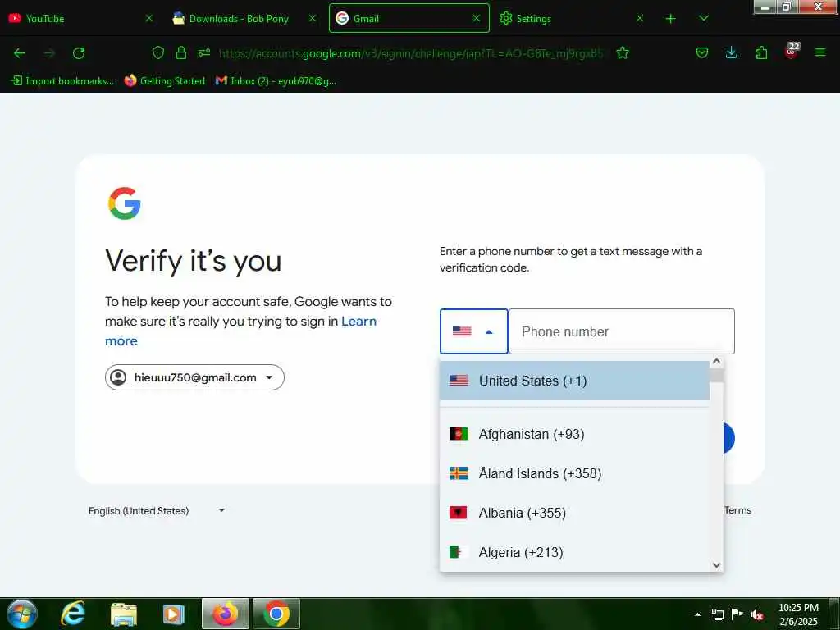The width and height of the screenshot is (840, 630).
Task: Focus the Phone number field
Action: pyautogui.click(x=622, y=331)
